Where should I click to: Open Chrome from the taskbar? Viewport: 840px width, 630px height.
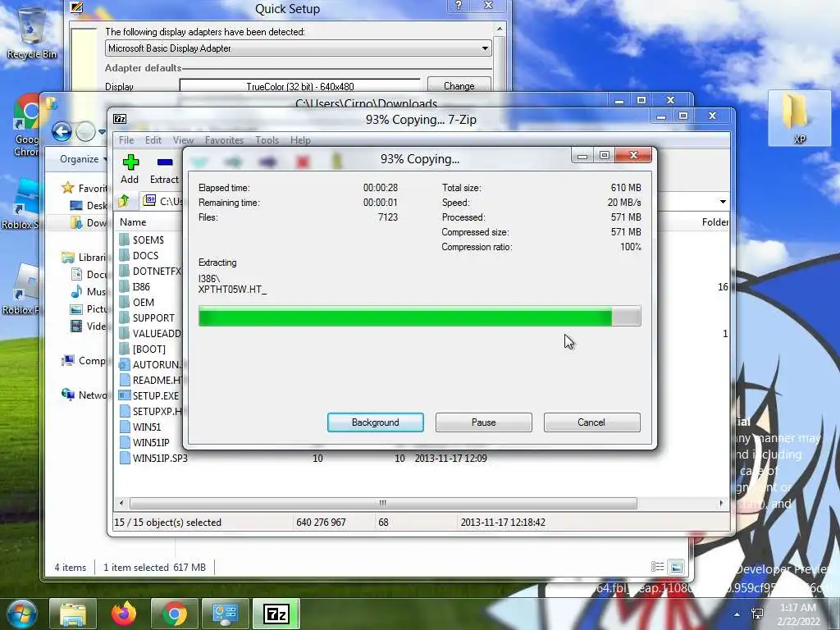click(175, 614)
